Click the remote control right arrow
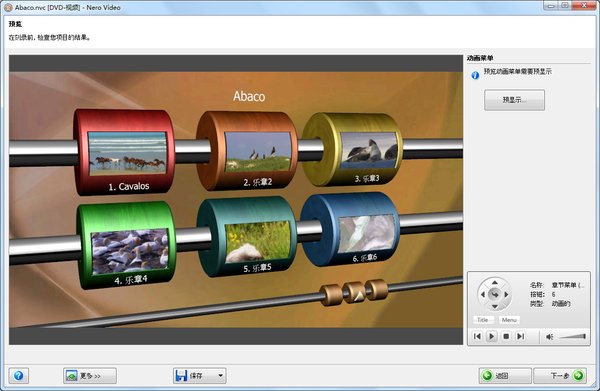Image resolution: width=600 pixels, height=391 pixels. point(507,295)
